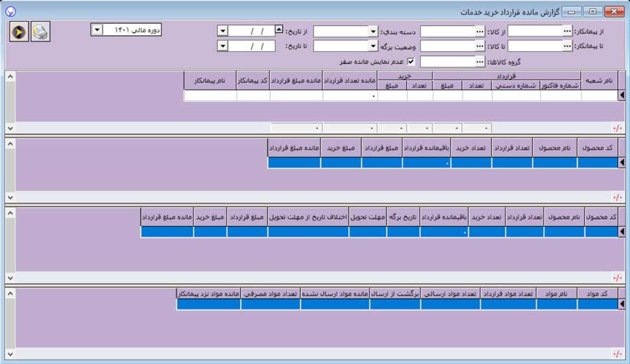This screenshot has width=630, height=364.
Task: Click the printer icon to print report
Action: (x=41, y=32)
